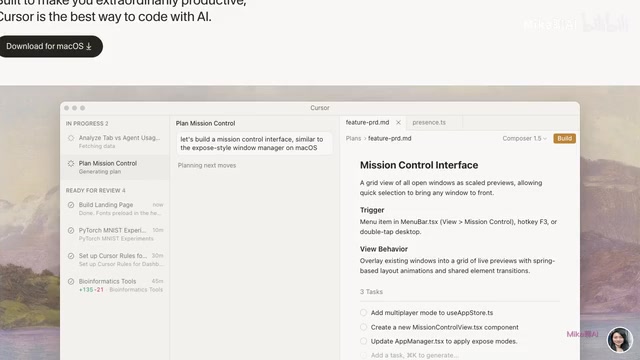Switch to the presence.ts tab

click(429, 122)
